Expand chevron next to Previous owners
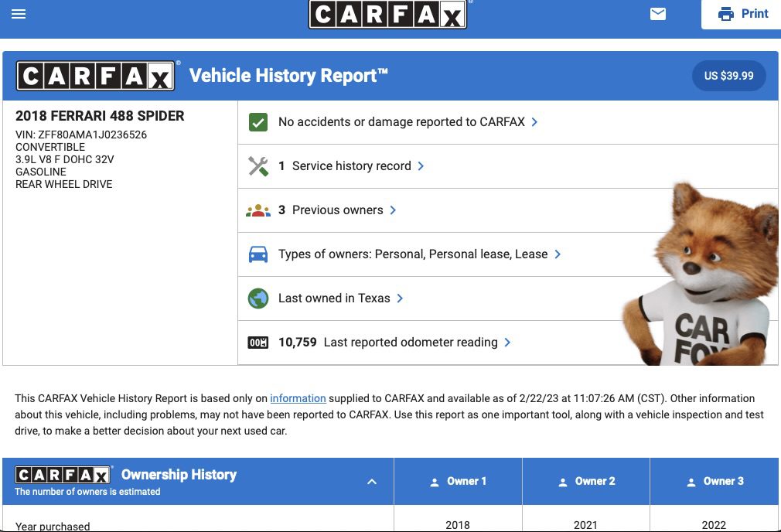781x532 pixels. click(x=393, y=210)
